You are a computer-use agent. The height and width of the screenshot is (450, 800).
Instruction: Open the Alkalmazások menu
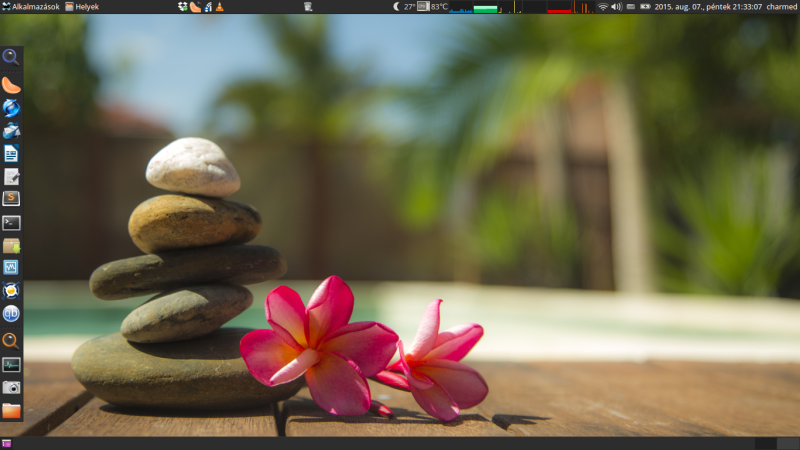(x=31, y=7)
